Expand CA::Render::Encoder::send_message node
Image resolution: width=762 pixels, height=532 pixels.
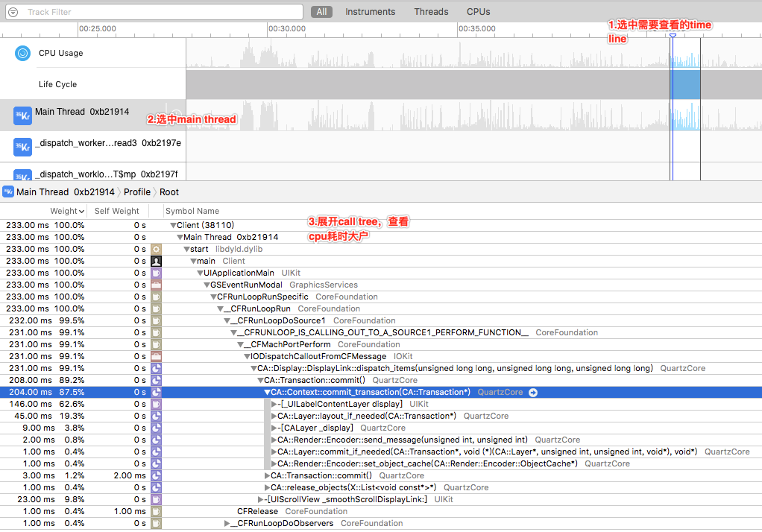pyautogui.click(x=274, y=440)
